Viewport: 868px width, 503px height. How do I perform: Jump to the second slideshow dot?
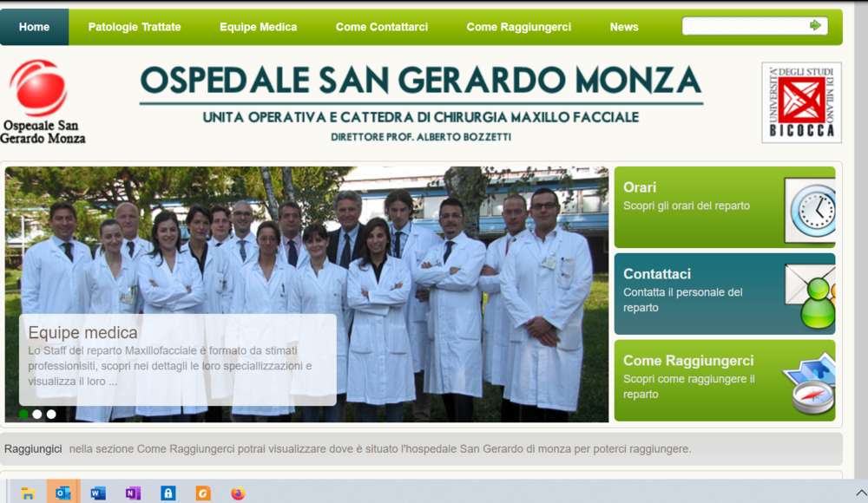37,414
